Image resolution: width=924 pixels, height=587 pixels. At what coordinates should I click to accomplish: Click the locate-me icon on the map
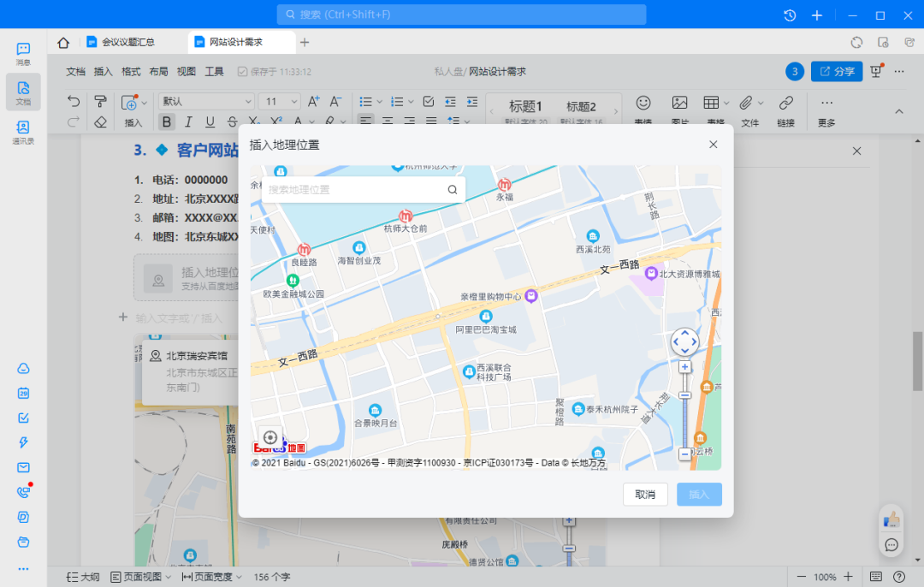270,437
